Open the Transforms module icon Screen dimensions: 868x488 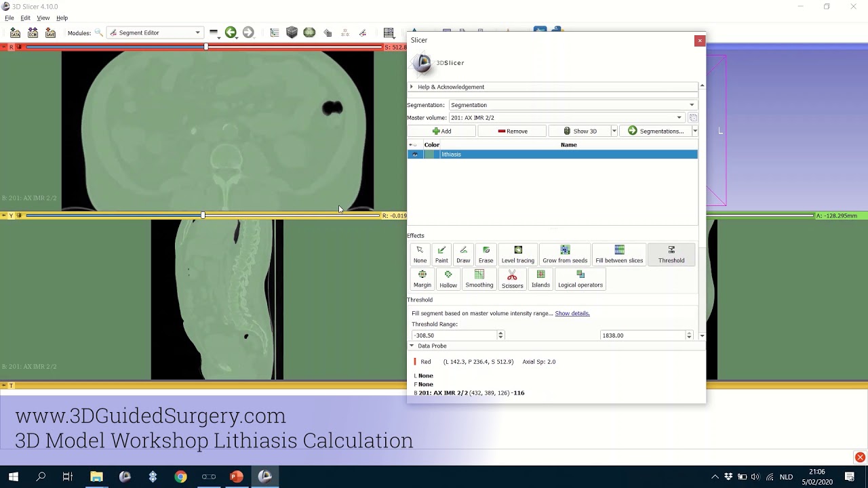[x=328, y=33]
